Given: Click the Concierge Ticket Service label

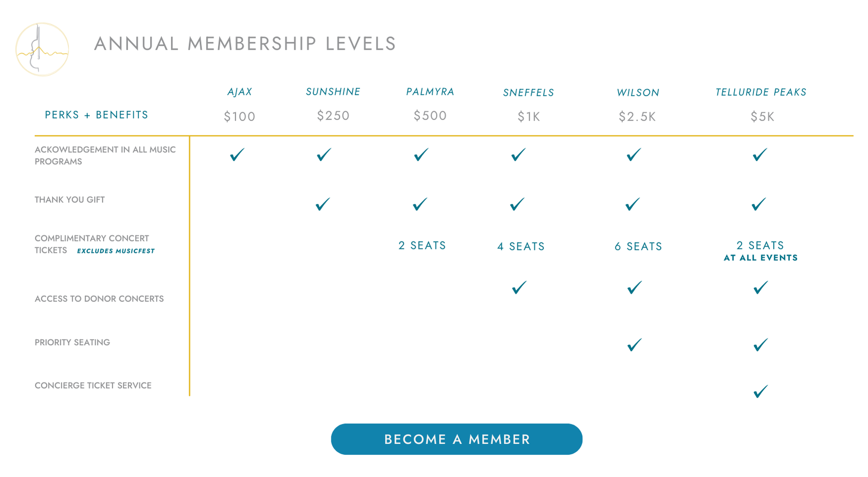Looking at the screenshot, I should [93, 386].
